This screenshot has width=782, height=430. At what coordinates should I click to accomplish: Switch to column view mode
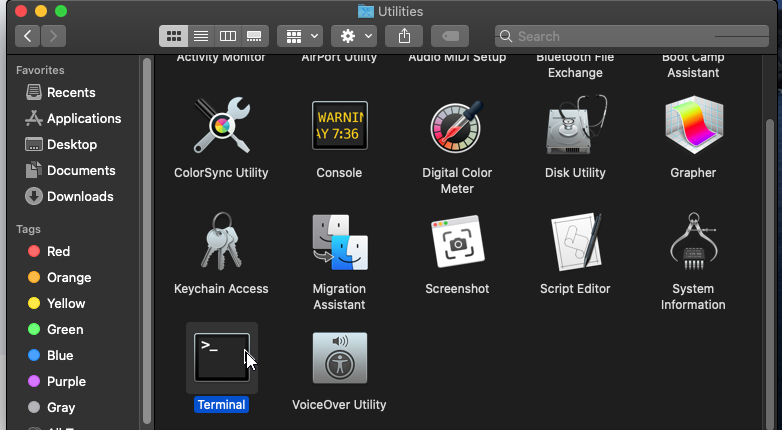(228, 36)
